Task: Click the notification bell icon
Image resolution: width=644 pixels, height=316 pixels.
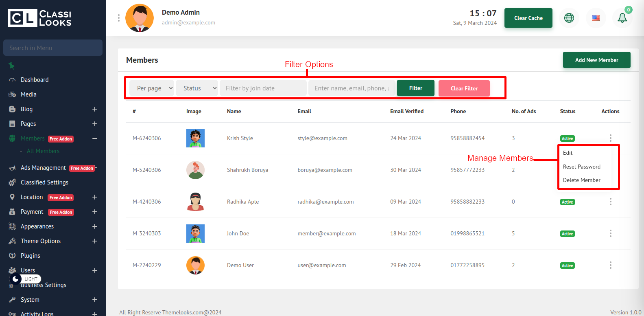Action: click(x=622, y=18)
